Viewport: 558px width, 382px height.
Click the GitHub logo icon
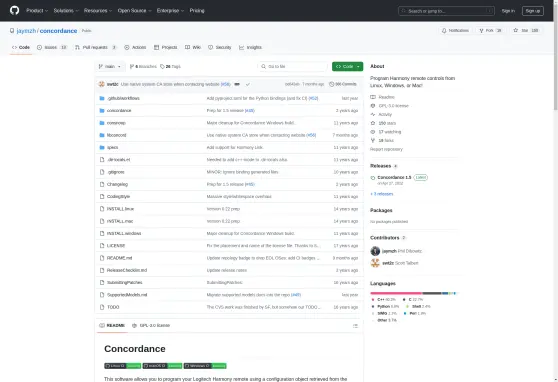click(15, 10)
